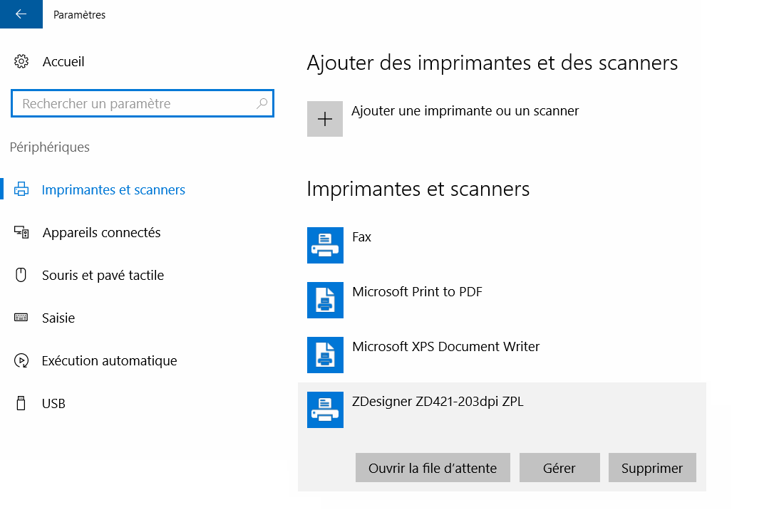Click the Ajouter une imprimante ou un scanner label
This screenshot has height=532, width=774.
point(465,111)
